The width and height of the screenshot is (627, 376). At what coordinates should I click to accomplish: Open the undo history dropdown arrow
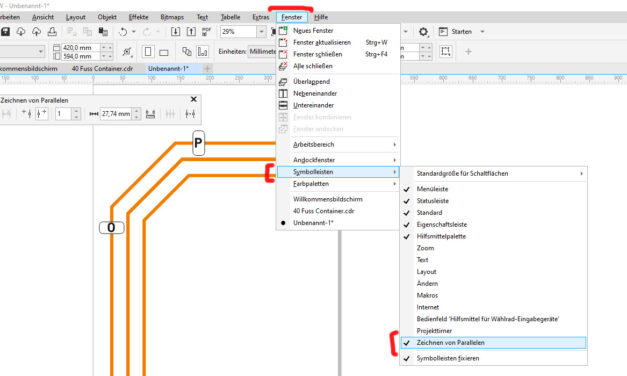pos(134,32)
